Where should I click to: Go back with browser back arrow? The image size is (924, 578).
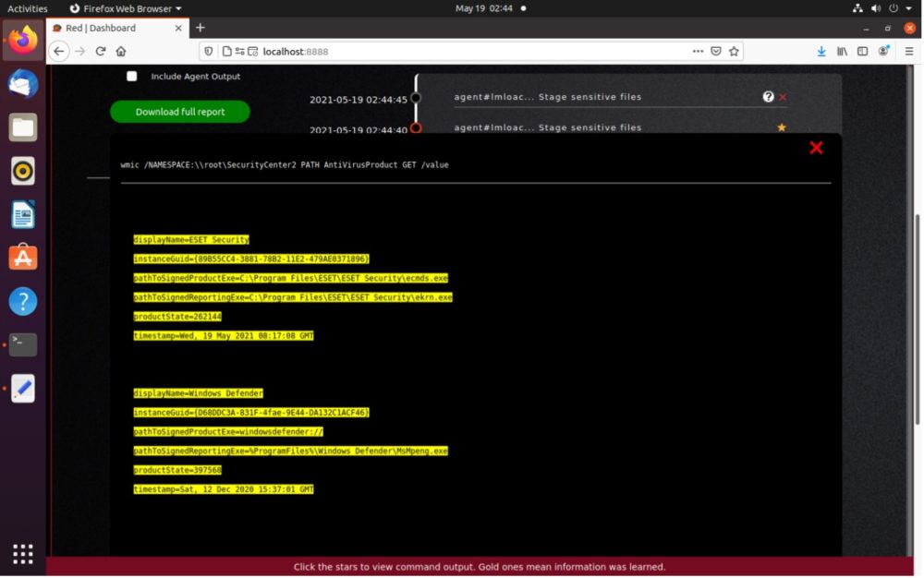[x=59, y=51]
